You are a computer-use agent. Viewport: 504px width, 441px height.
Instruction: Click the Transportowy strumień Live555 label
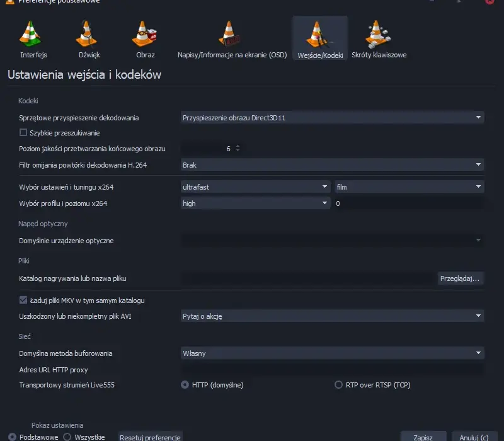(67, 385)
